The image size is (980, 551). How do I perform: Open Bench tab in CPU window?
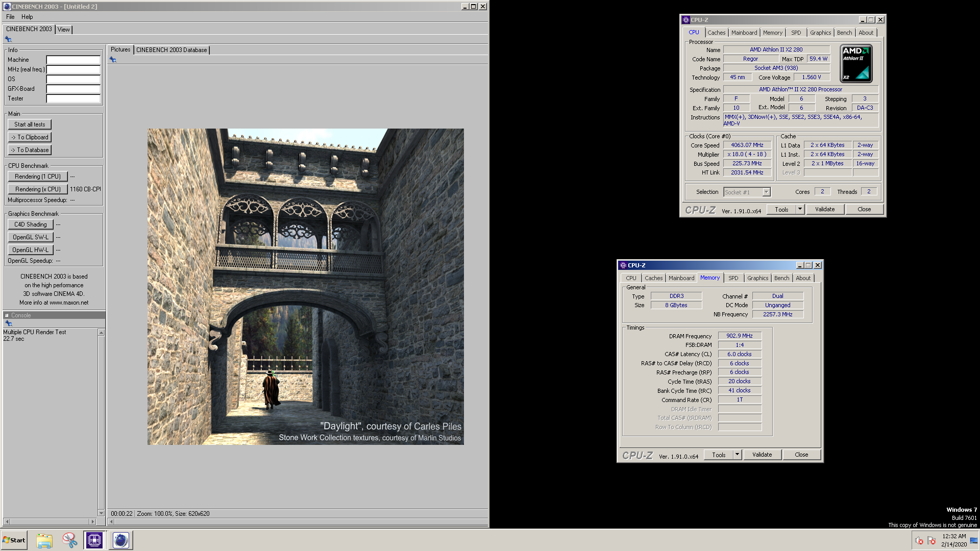pos(844,33)
